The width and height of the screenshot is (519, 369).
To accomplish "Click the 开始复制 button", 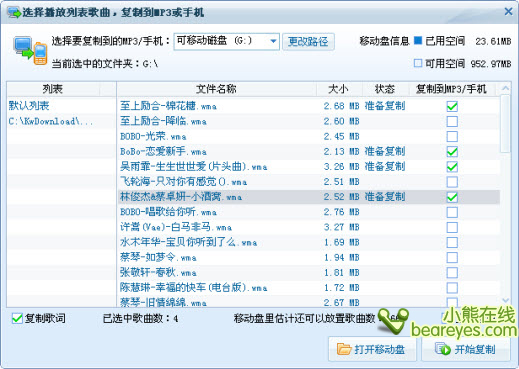I will click(466, 349).
